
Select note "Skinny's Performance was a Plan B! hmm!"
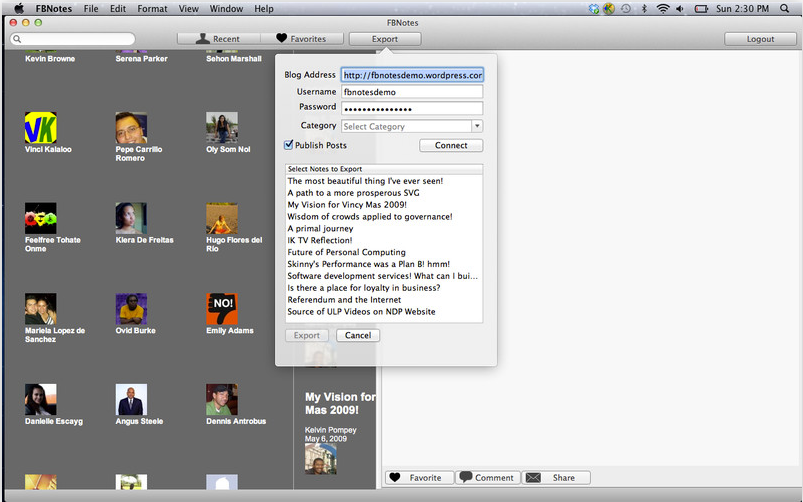384,264
